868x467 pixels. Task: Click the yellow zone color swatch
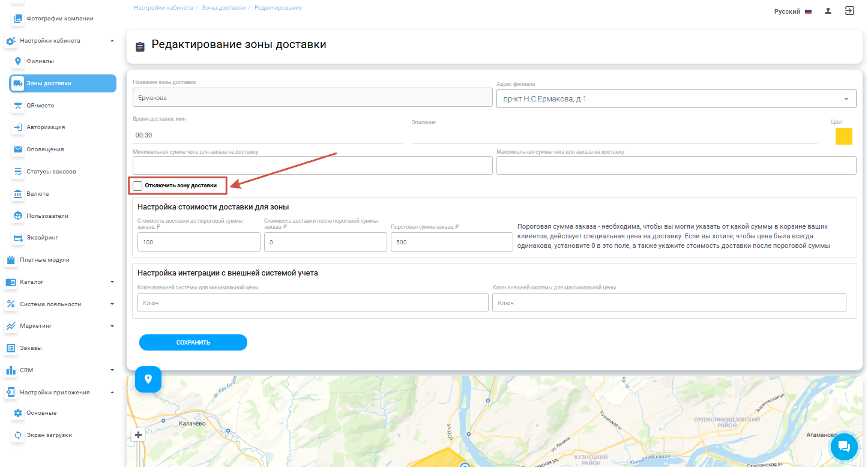coord(843,136)
